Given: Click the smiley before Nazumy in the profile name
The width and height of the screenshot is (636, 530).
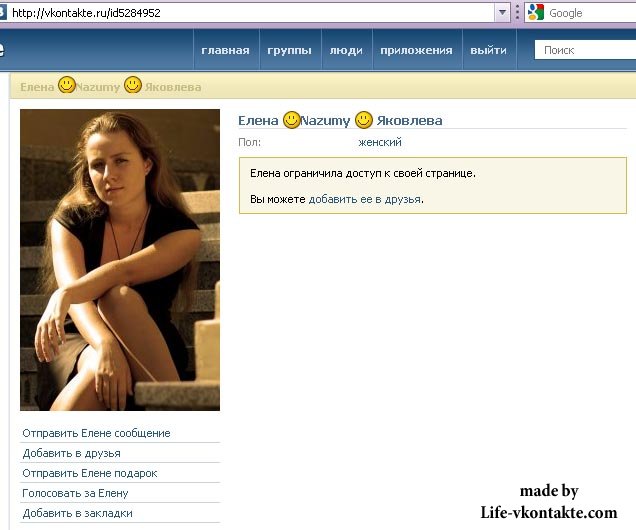Looking at the screenshot, I should tap(291, 120).
